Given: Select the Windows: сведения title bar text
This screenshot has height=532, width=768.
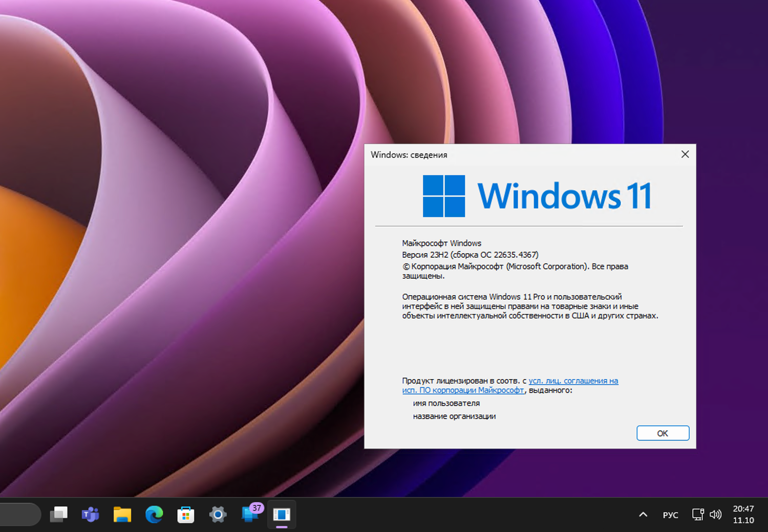Looking at the screenshot, I should click(409, 154).
